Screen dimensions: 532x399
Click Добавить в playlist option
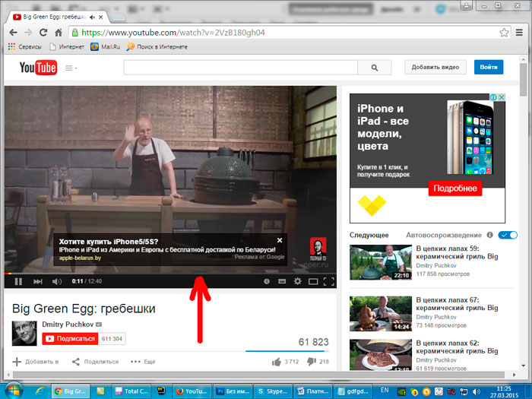point(35,362)
